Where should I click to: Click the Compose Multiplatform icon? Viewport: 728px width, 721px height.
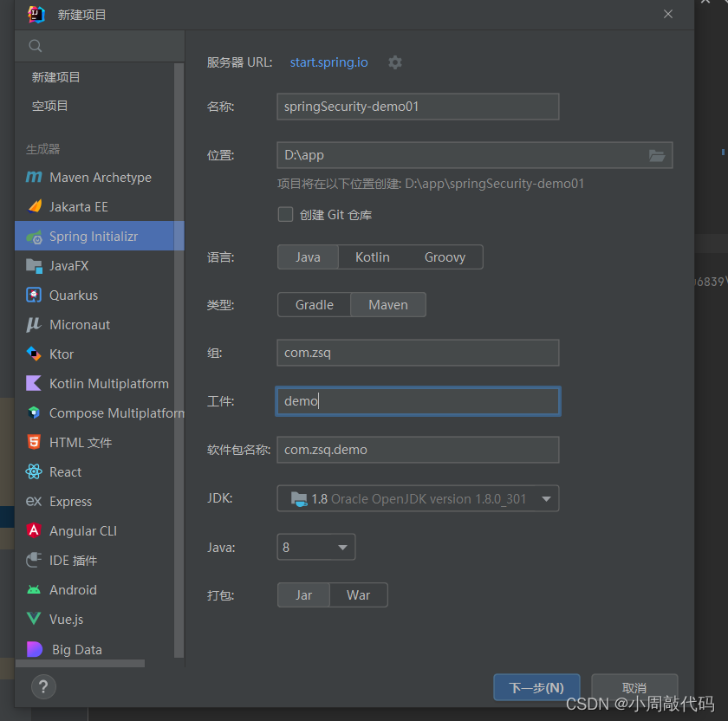[34, 412]
